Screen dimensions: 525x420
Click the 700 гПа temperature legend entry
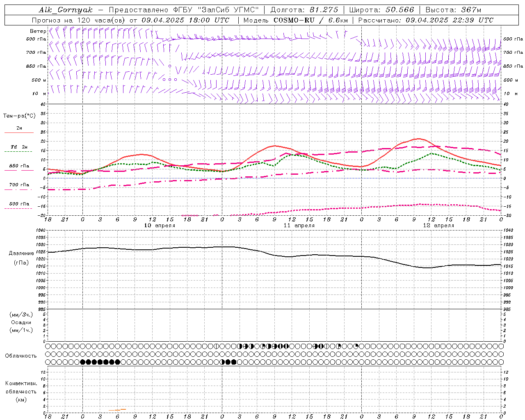coord(19,185)
